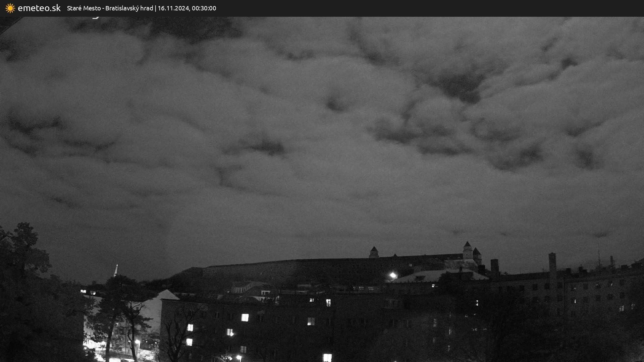Click the 16.11.2024, 00:30:00 timestamp
Image resolution: width=644 pixels, height=362 pixels.
coord(187,8)
